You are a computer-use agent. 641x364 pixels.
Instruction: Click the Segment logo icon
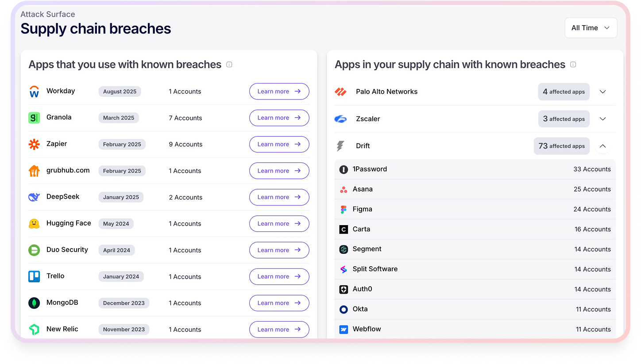[344, 249]
